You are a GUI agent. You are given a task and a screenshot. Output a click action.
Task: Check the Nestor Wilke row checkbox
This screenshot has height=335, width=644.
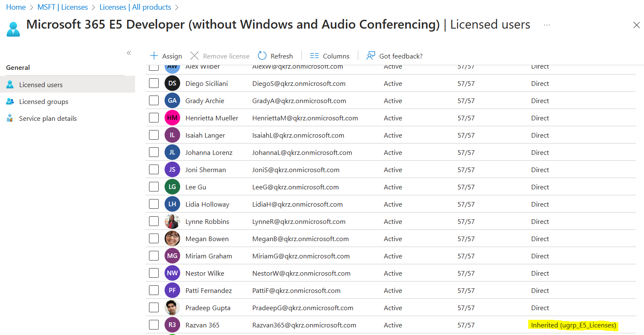pos(154,273)
